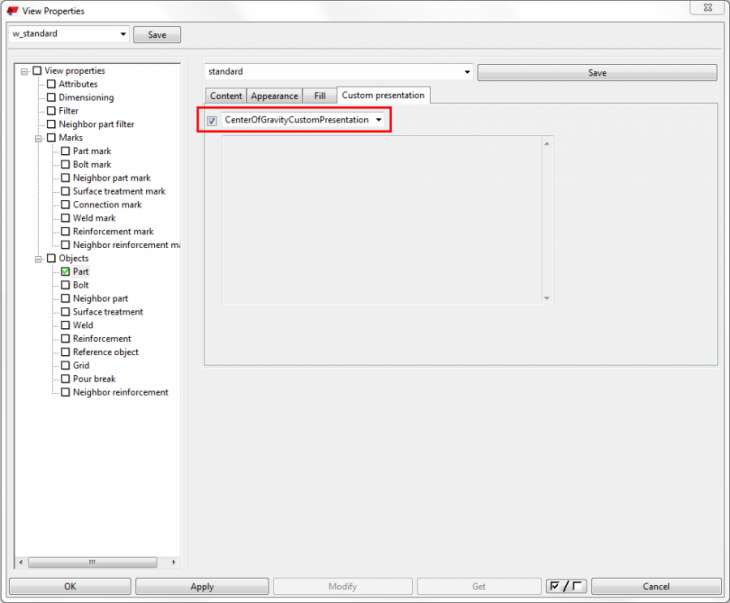Check the View properties root checkbox
This screenshot has height=603, width=730.
coord(37,71)
